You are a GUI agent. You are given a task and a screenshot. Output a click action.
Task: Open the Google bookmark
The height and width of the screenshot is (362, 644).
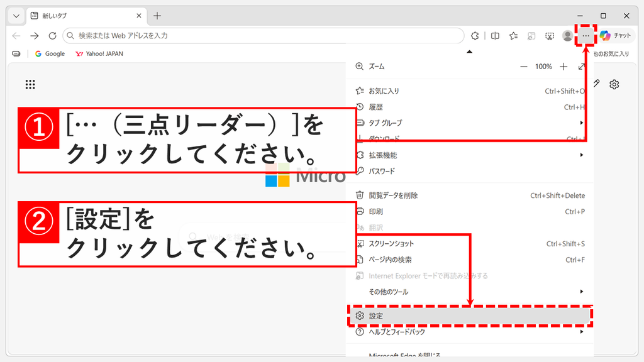[x=50, y=54]
